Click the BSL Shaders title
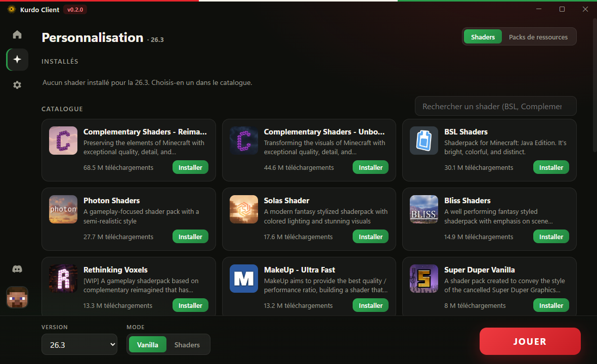 tap(465, 131)
